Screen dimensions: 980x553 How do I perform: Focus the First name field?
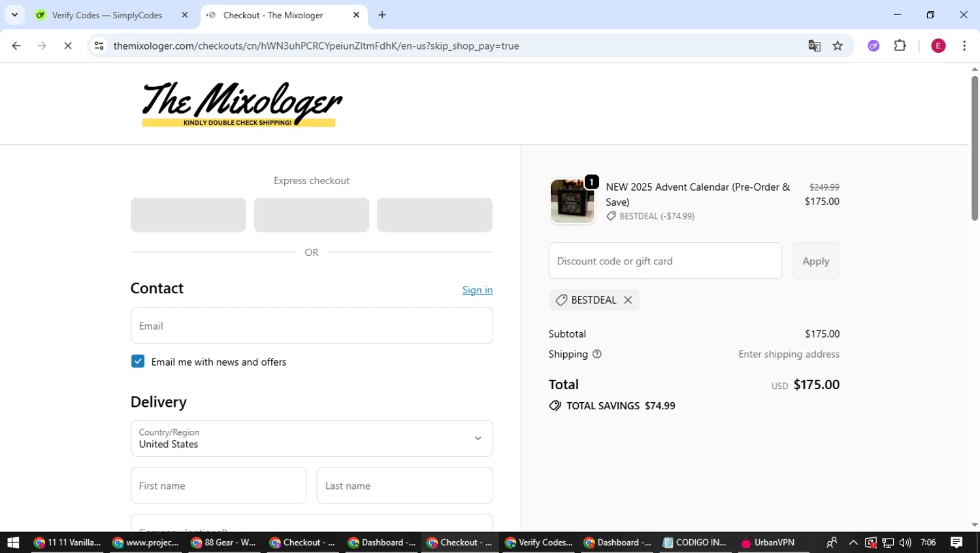[x=218, y=486]
